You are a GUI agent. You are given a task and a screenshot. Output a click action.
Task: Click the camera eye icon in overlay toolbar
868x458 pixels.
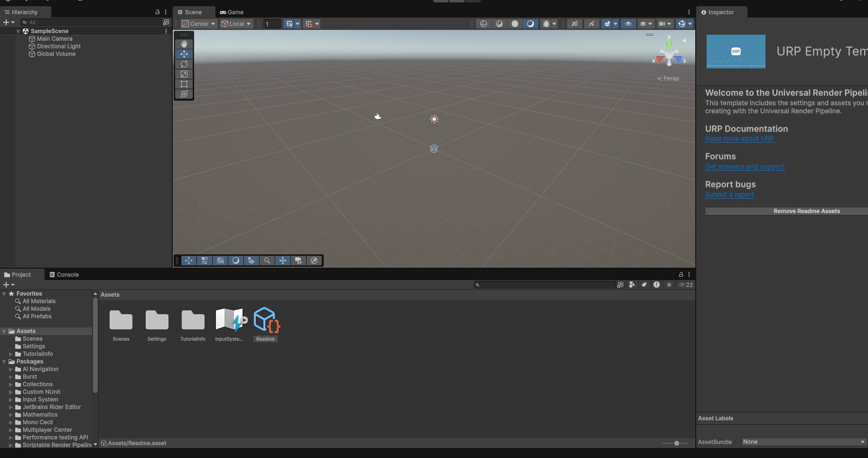click(x=299, y=261)
